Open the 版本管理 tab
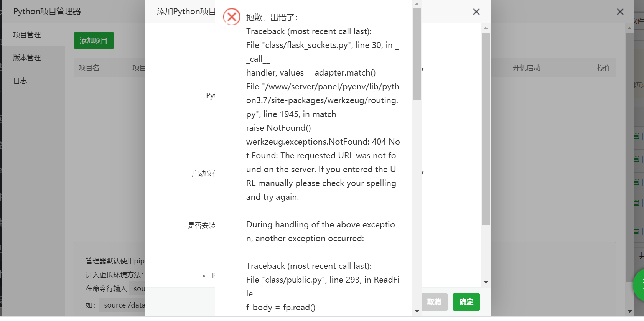 pos(27,58)
